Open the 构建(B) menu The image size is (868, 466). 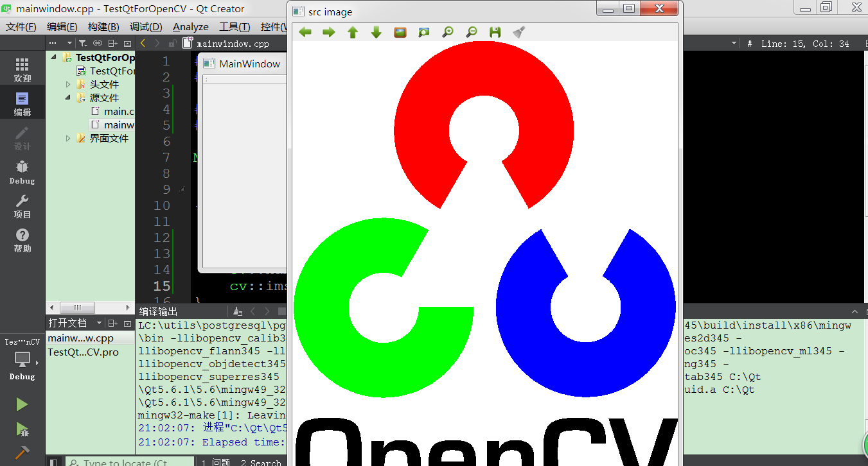(x=103, y=26)
